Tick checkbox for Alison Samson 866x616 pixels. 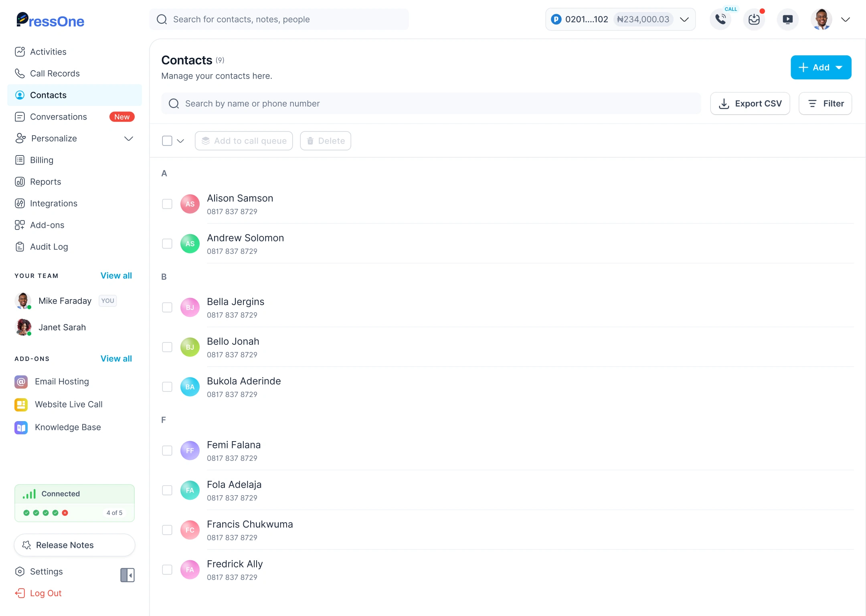(x=167, y=204)
